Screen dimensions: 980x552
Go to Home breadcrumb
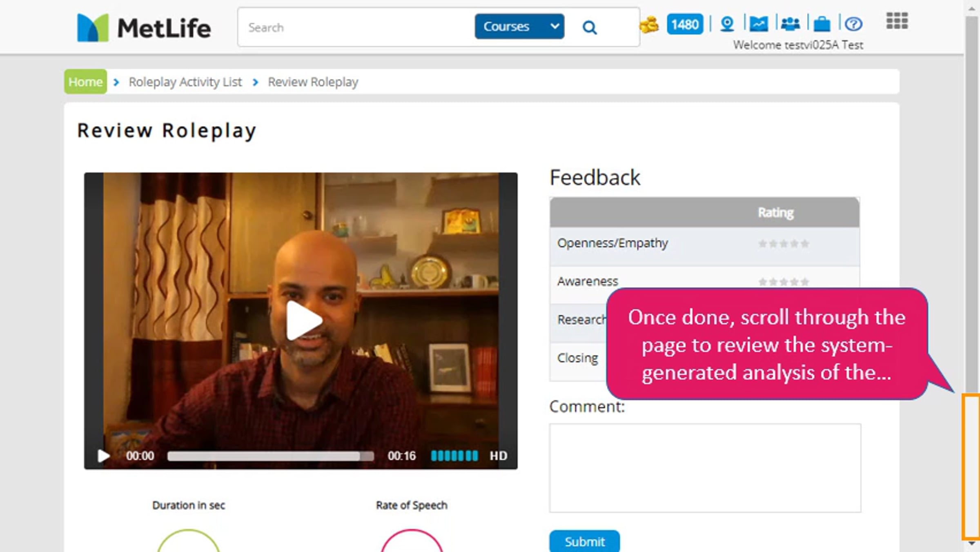(85, 82)
